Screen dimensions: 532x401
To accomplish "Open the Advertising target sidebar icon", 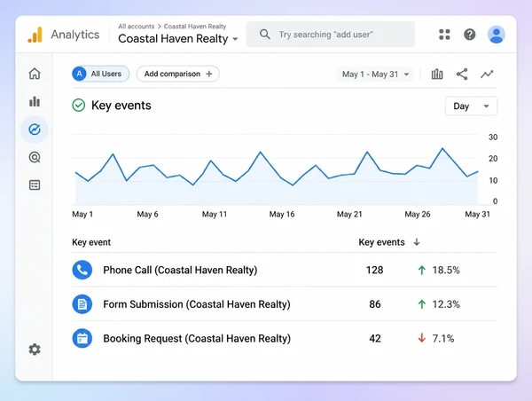I will 35,157.
